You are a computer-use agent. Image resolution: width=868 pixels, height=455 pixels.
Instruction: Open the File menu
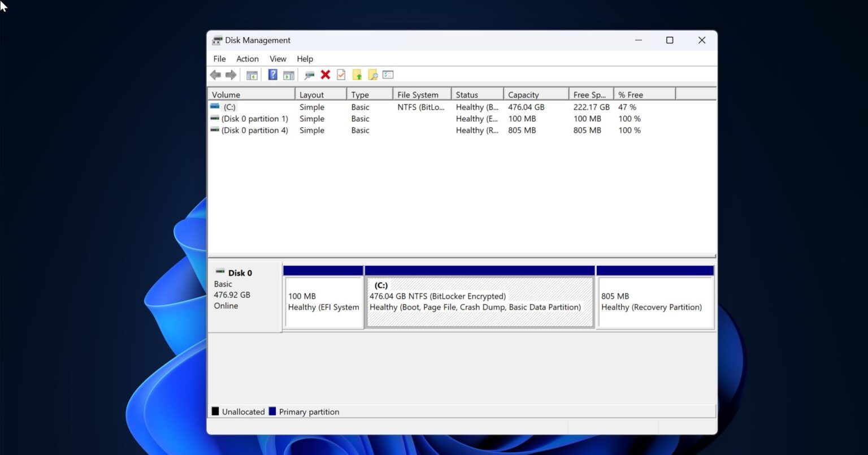coord(219,59)
